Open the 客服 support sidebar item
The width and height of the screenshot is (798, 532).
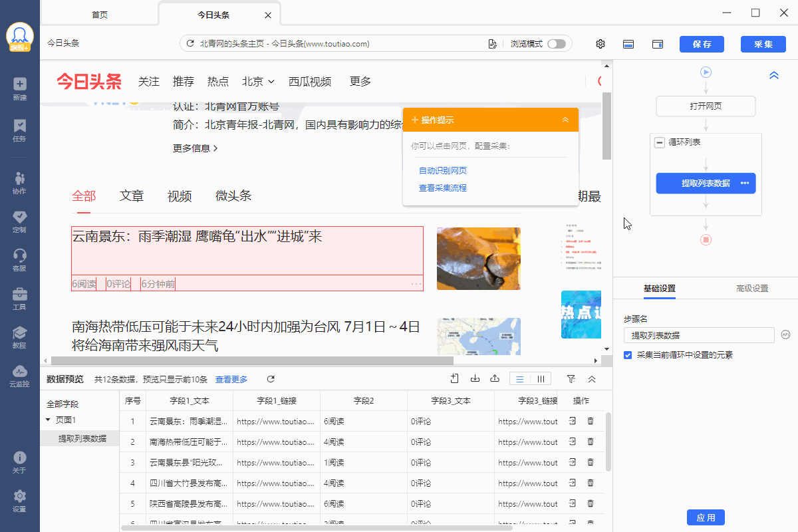click(x=19, y=260)
